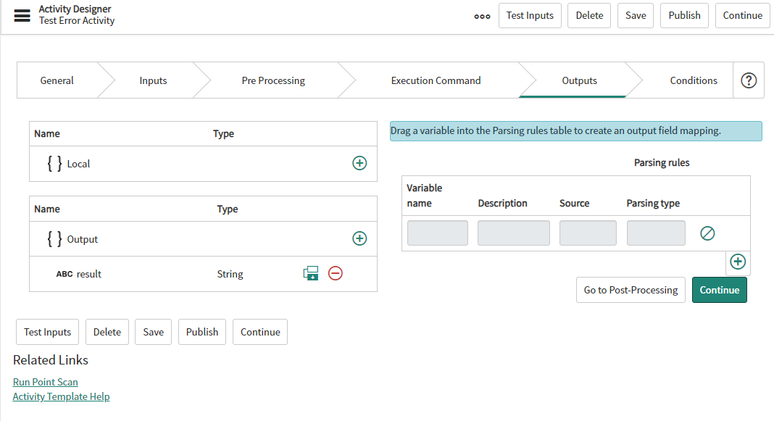
Task: Click the Local curly braces icon
Action: (54, 163)
